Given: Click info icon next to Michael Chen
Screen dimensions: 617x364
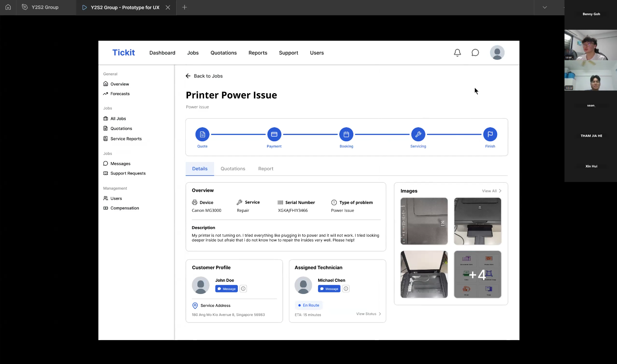Looking at the screenshot, I should pos(346,289).
